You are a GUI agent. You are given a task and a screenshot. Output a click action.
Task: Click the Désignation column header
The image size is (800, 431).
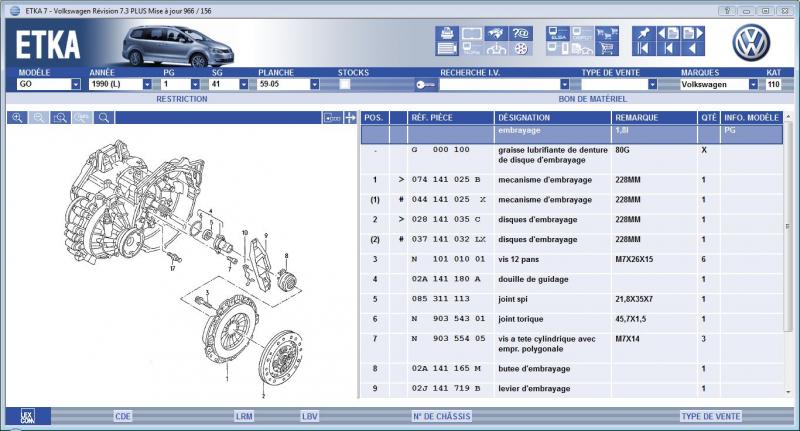point(553,118)
